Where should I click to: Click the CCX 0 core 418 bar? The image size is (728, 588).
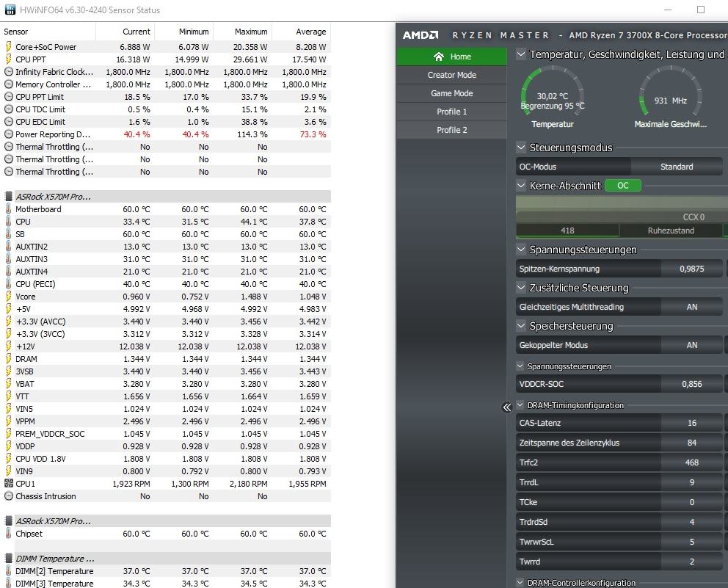pyautogui.click(x=567, y=231)
